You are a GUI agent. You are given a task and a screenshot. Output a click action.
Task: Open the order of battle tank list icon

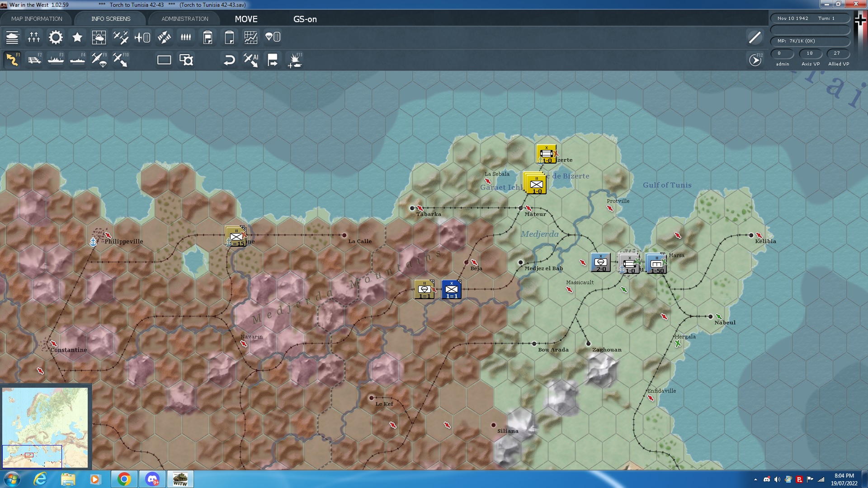click(12, 38)
